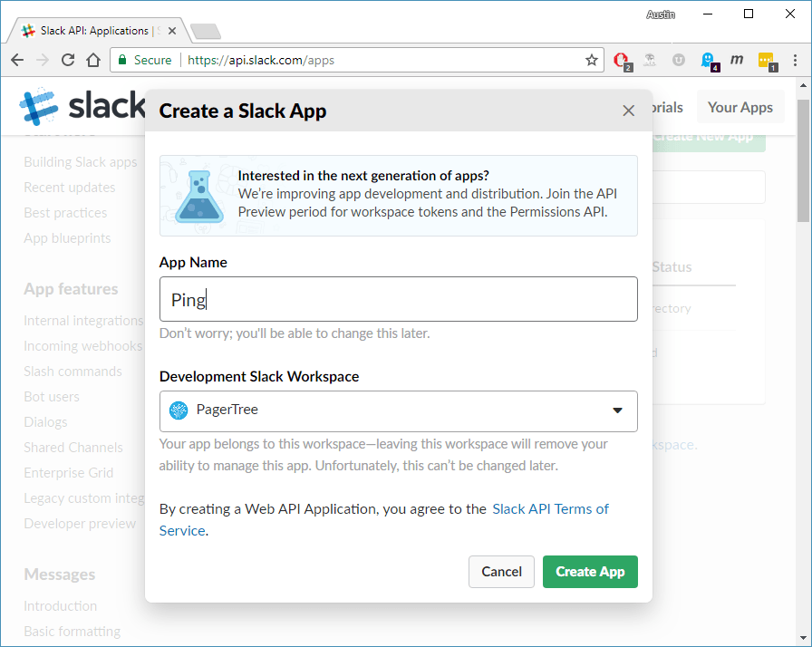Viewport: 812px width, 647px height.
Task: Open the Your Apps page
Action: [740, 107]
